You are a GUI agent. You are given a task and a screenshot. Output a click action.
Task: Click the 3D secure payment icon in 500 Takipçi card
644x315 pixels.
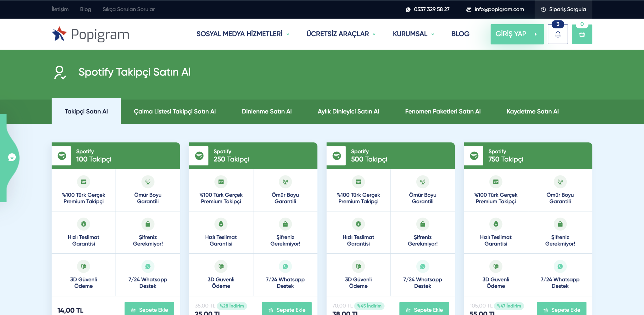[x=358, y=266]
